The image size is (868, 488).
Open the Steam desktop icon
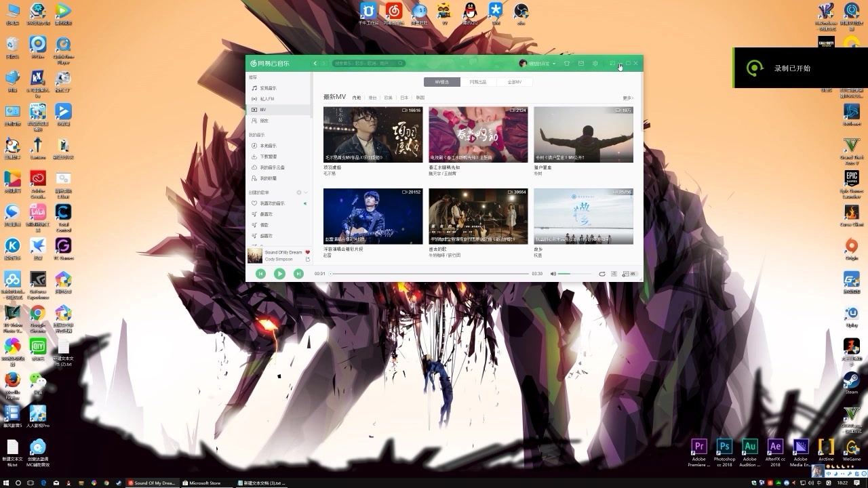click(x=852, y=383)
